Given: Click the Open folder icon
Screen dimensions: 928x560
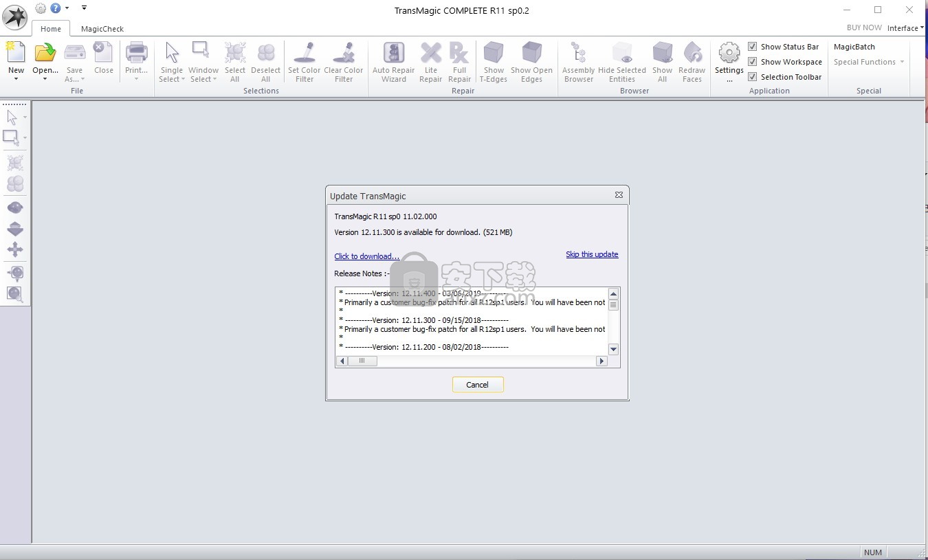Looking at the screenshot, I should 45,53.
